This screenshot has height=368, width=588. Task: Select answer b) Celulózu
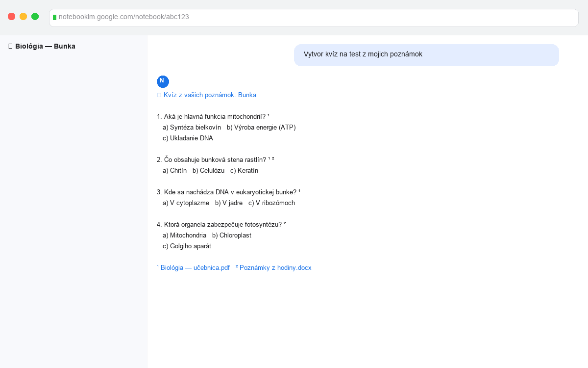(208, 170)
